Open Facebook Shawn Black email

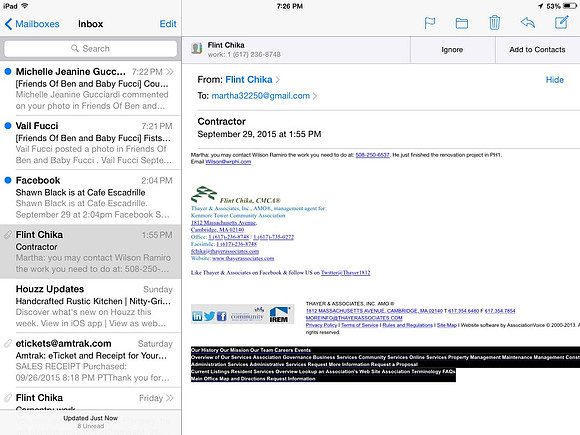(x=90, y=197)
